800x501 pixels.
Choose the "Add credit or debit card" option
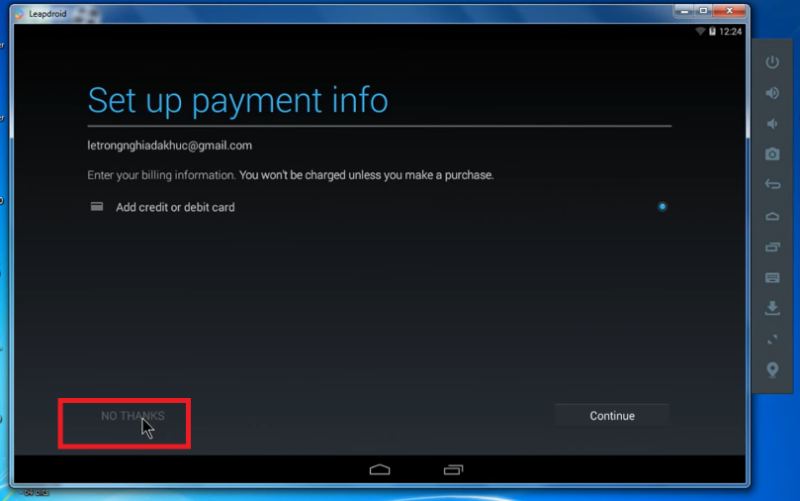175,207
